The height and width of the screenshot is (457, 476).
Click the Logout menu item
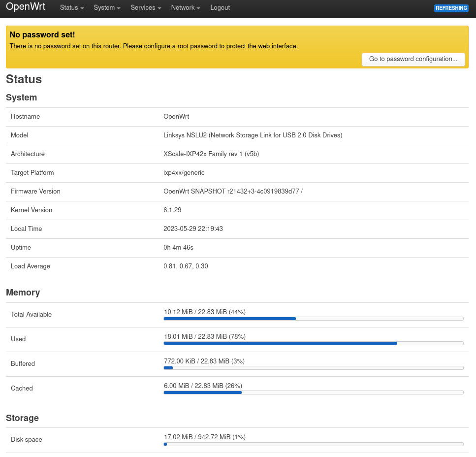point(220,8)
